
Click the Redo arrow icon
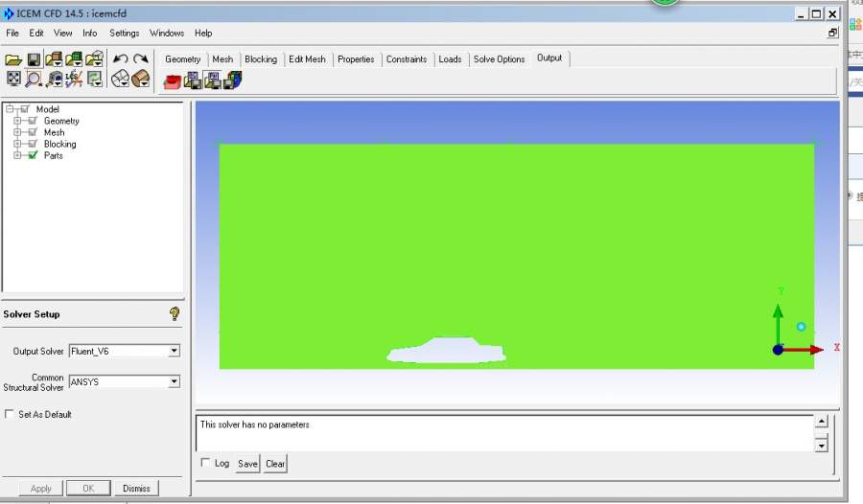click(x=141, y=58)
